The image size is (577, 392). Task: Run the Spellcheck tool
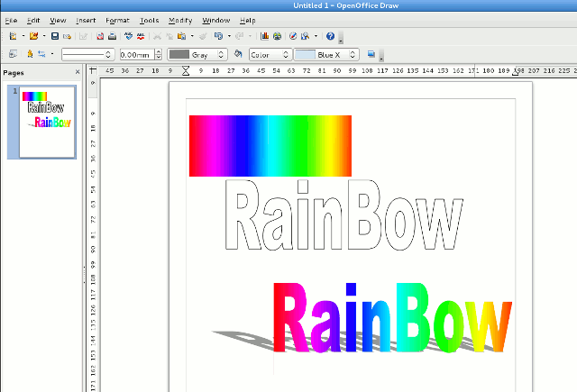[x=128, y=36]
